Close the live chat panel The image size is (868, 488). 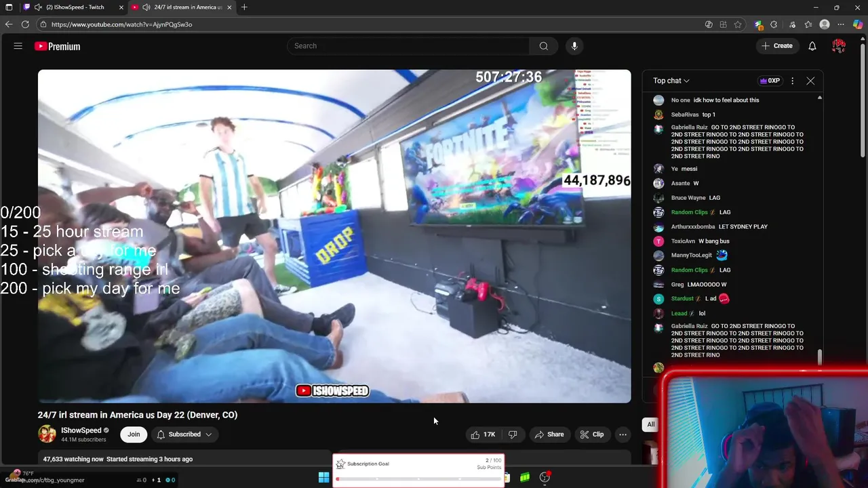pyautogui.click(x=810, y=81)
